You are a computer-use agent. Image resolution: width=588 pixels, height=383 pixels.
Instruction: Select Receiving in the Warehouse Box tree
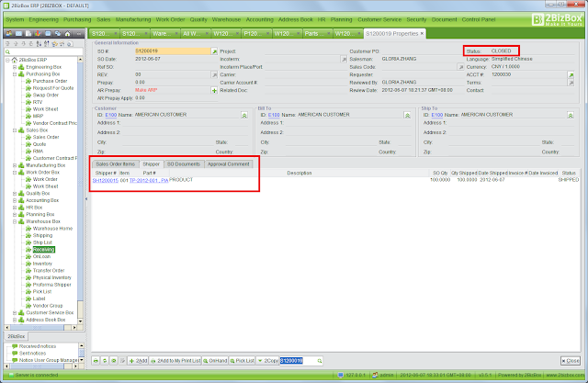[44, 250]
